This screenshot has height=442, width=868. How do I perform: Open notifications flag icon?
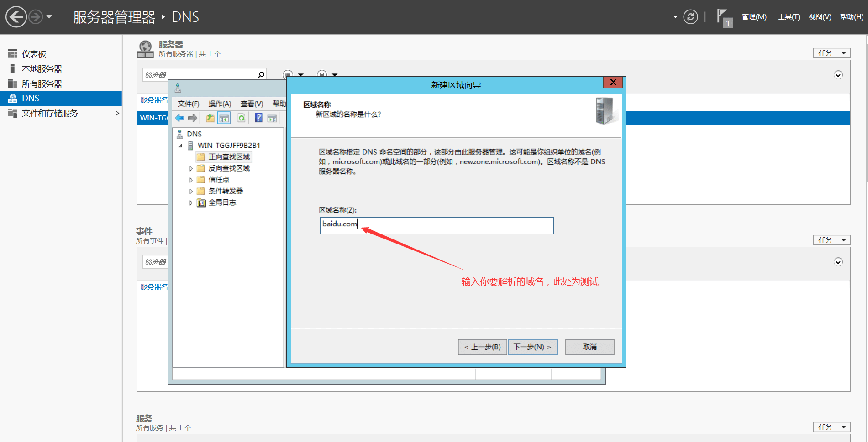(723, 16)
